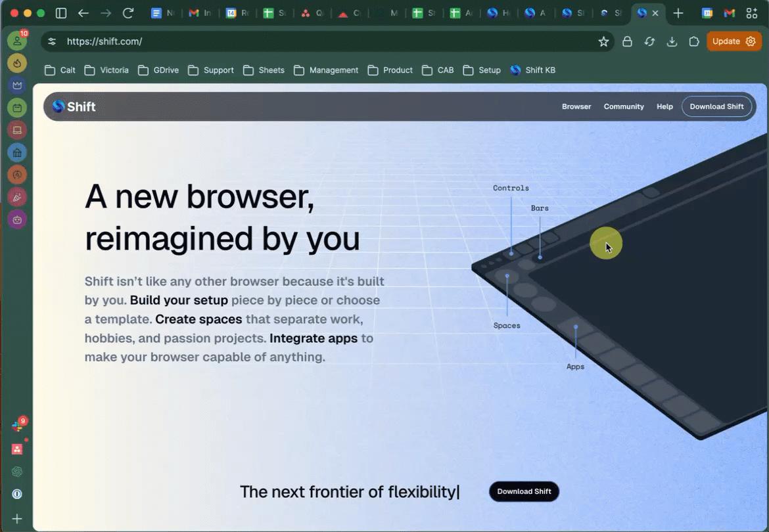Click the address bar URL field
The height and width of the screenshot is (532, 769).
(329, 41)
